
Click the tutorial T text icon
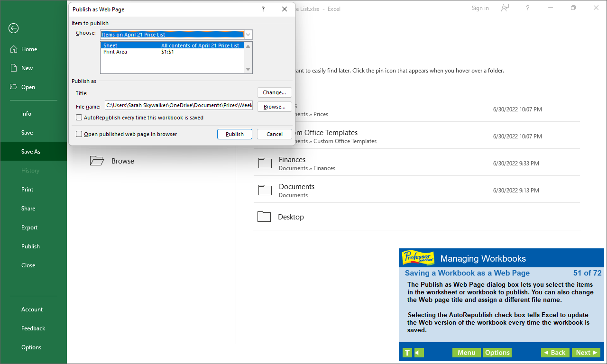(407, 353)
